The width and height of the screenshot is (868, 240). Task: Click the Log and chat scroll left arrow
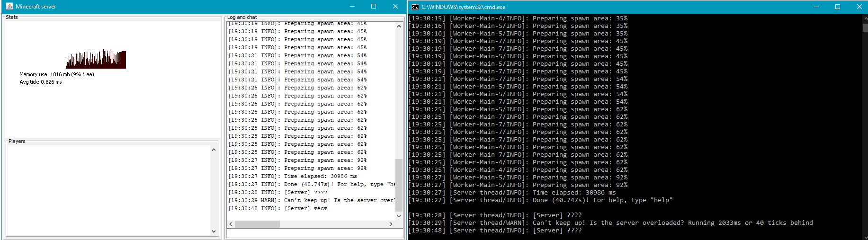[231, 224]
